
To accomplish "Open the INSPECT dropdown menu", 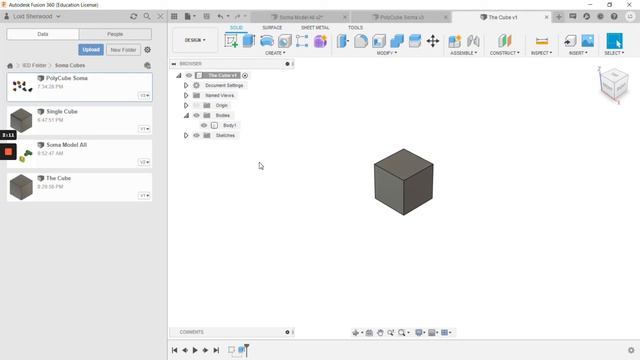I will click(542, 53).
